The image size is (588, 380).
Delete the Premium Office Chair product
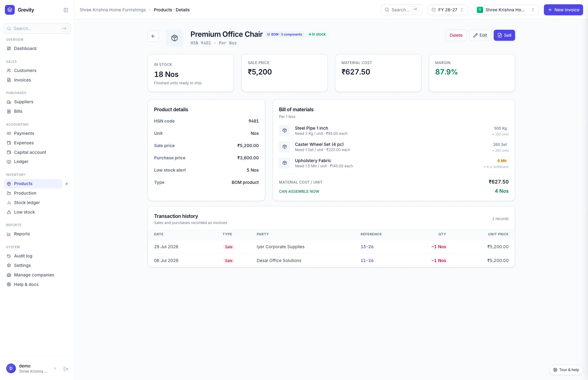pyautogui.click(x=456, y=35)
